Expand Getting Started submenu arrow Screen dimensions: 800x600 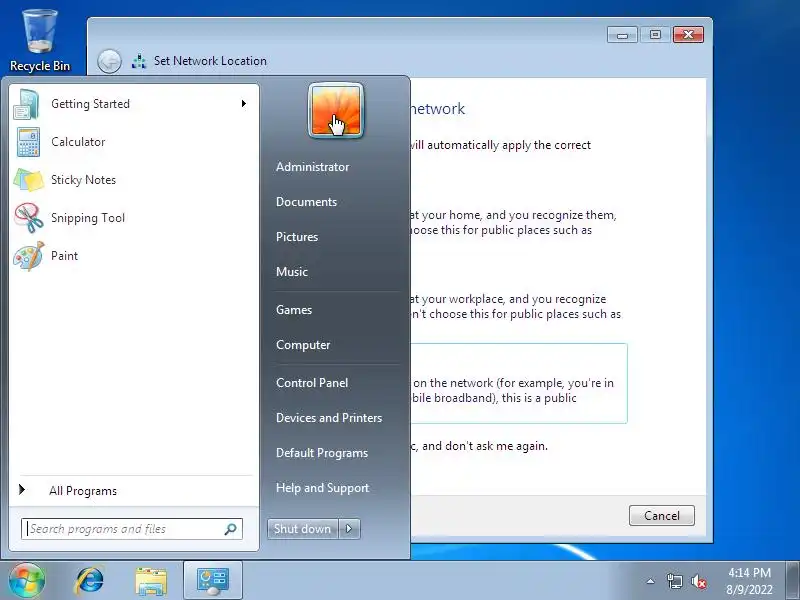244,104
